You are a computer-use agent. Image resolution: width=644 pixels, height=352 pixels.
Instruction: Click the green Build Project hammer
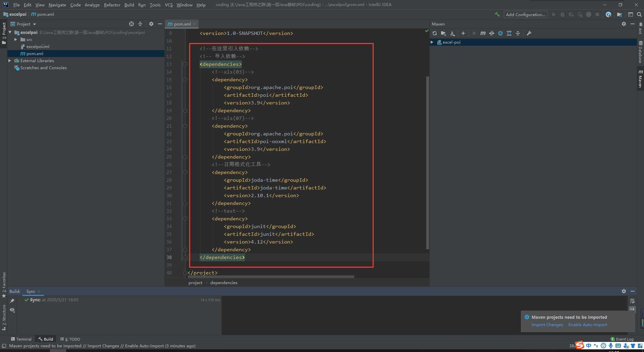[497, 14]
